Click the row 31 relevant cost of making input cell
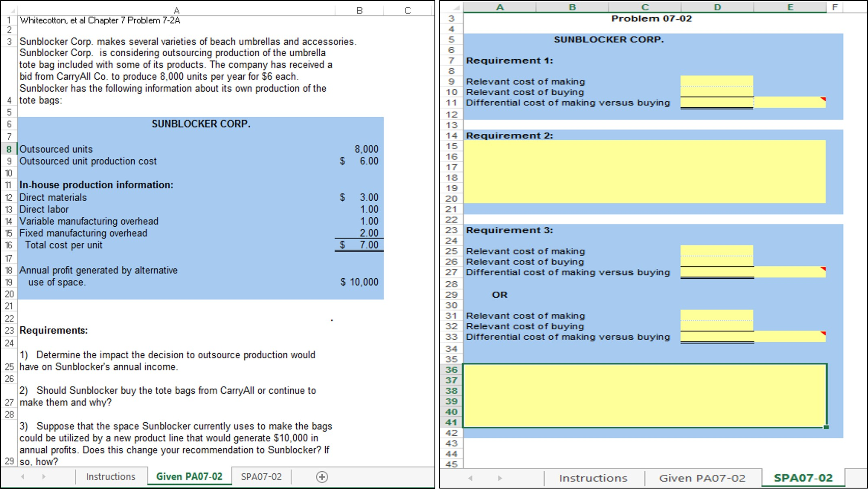Screen dimensions: 868x489 717,315
